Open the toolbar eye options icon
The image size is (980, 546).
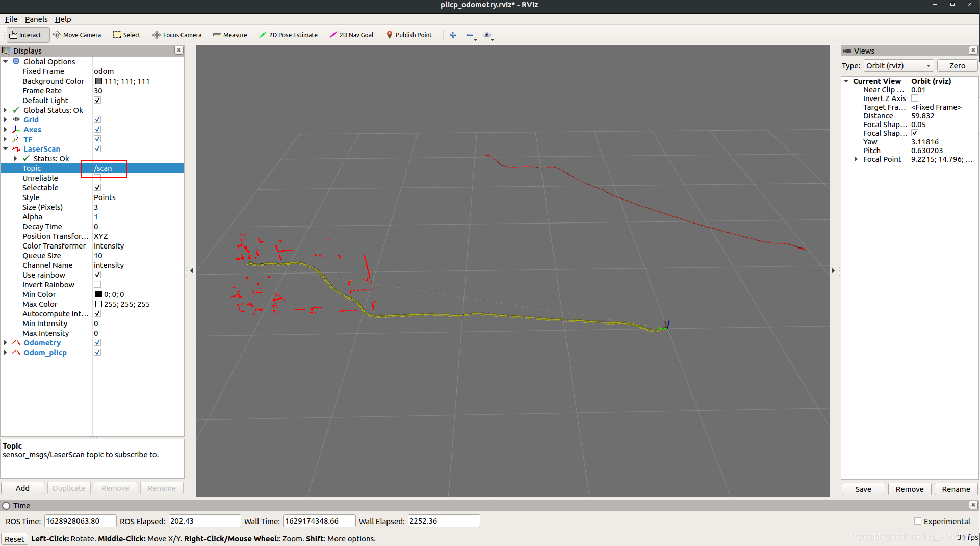pos(487,35)
